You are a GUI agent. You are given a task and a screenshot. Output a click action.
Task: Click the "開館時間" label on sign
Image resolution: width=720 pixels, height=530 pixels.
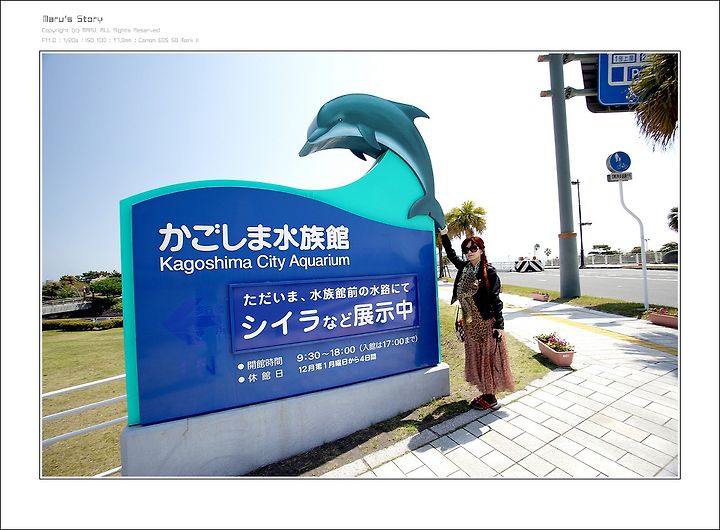pyautogui.click(x=264, y=363)
